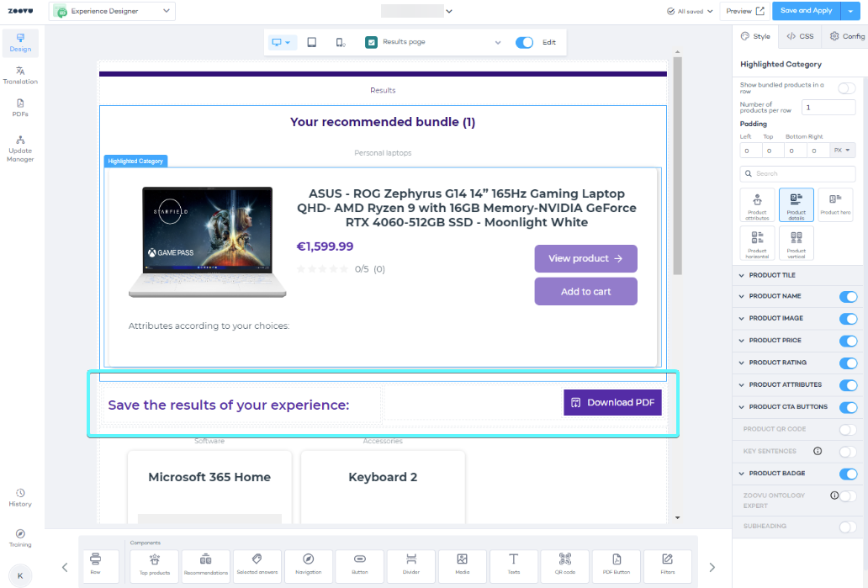View the History panel
This screenshot has width=868, height=588.
click(20, 497)
